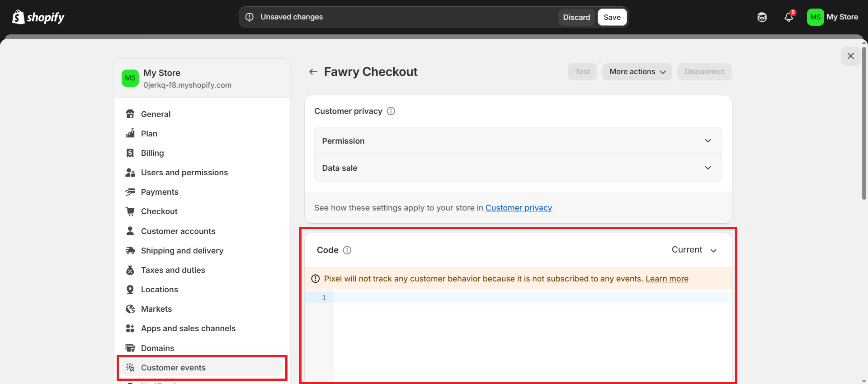Click the General settings icon

tap(130, 114)
